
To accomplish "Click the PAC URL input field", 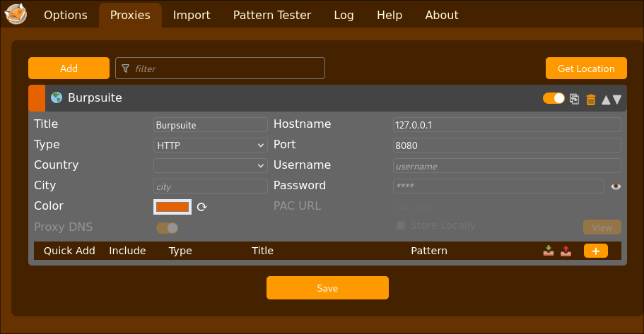I will click(507, 208).
